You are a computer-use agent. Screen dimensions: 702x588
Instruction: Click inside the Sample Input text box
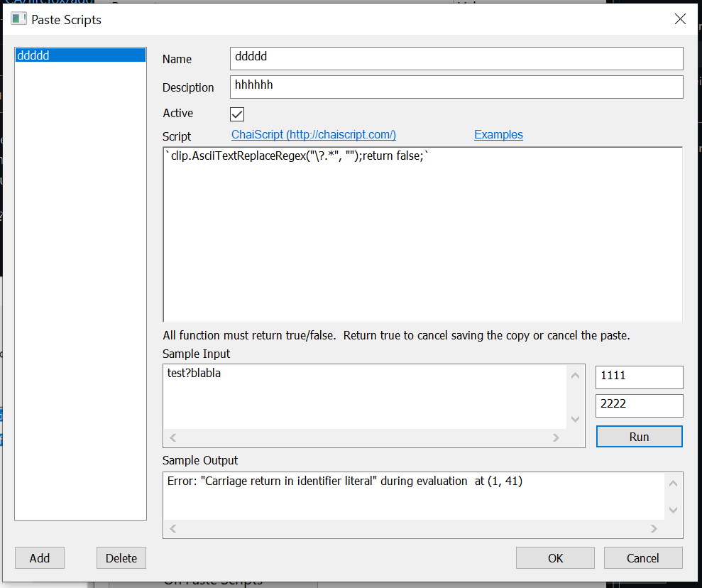pos(365,397)
